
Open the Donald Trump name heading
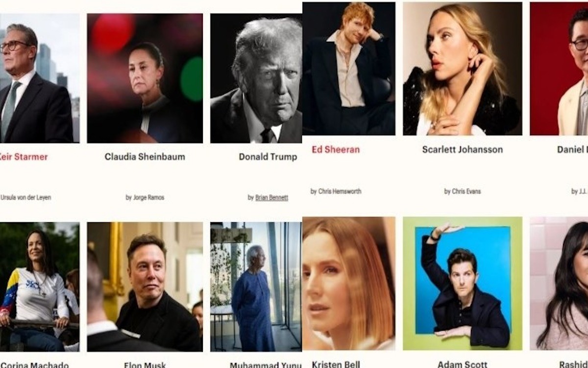pyautogui.click(x=268, y=157)
